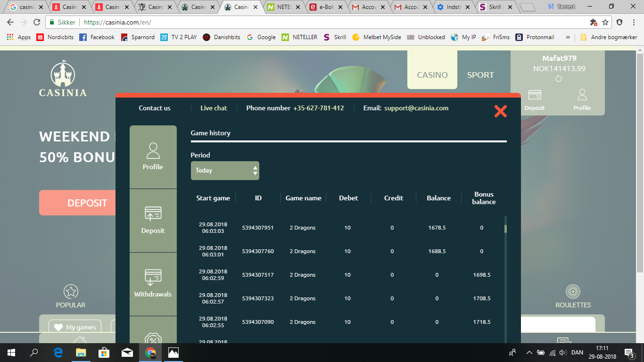This screenshot has width=644, height=362.
Task: Open the NETELLER bookmark
Action: (299, 37)
